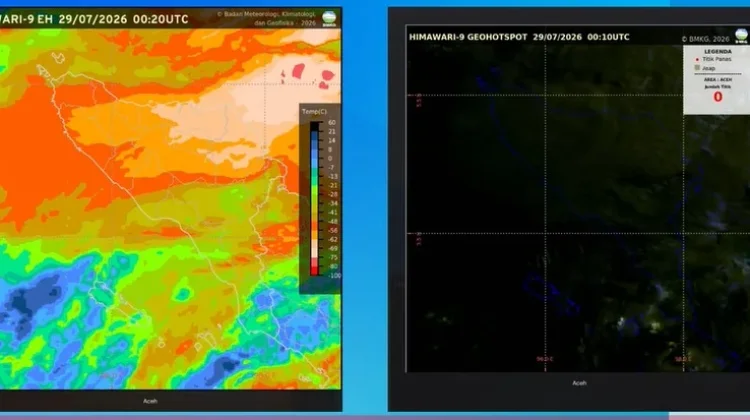This screenshot has width=750, height=420.
Task: Click the '98.0 E' longitude label
Action: coord(683,359)
